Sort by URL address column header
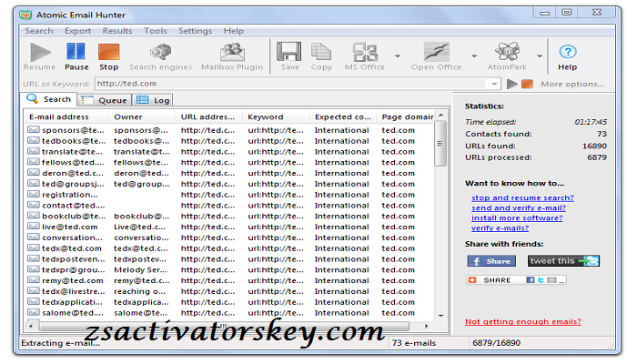The image size is (637, 364). coord(208,117)
